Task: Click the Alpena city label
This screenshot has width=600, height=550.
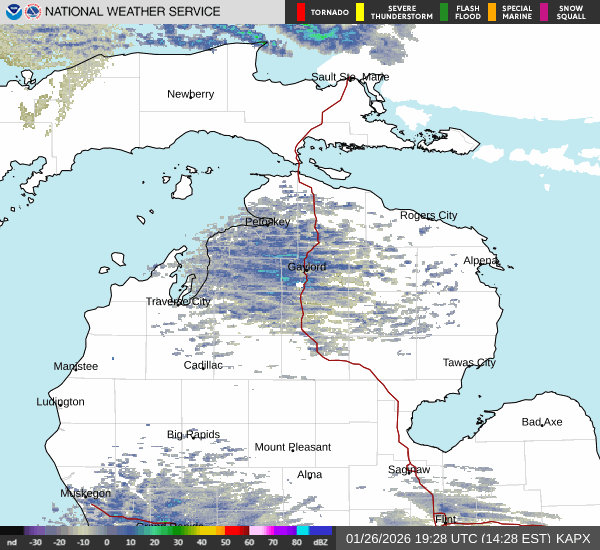Action: [x=480, y=260]
